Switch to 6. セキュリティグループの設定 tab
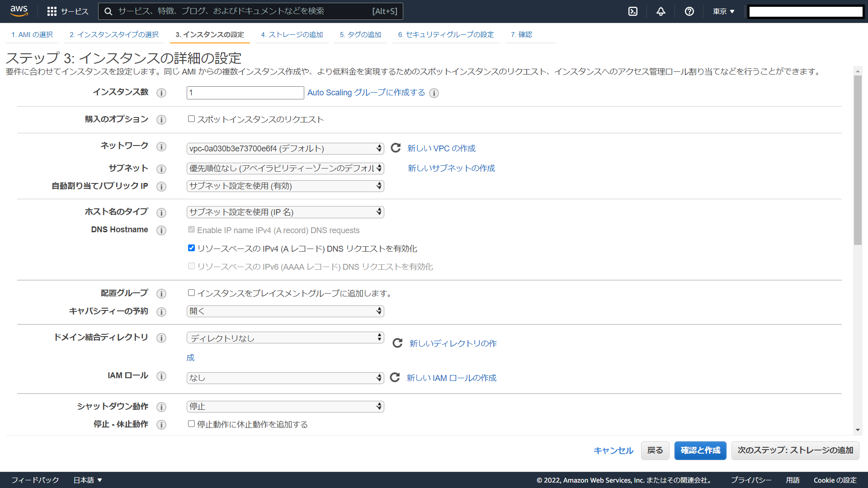 446,35
